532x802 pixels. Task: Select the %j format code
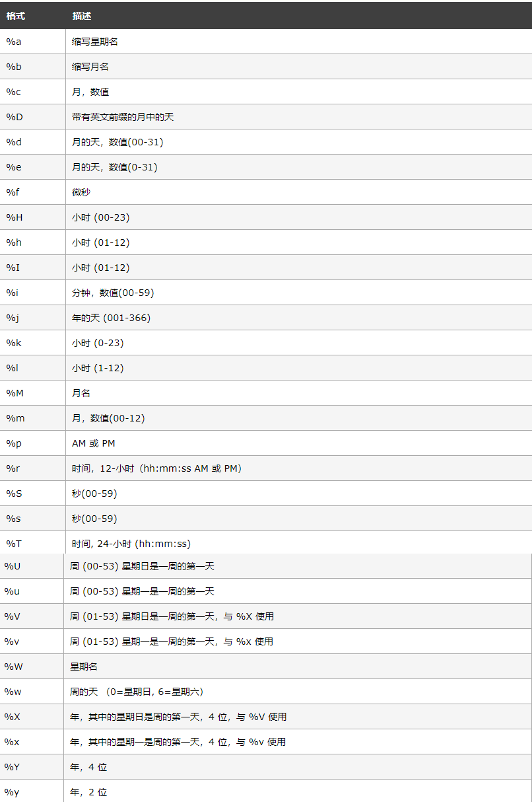(13, 318)
